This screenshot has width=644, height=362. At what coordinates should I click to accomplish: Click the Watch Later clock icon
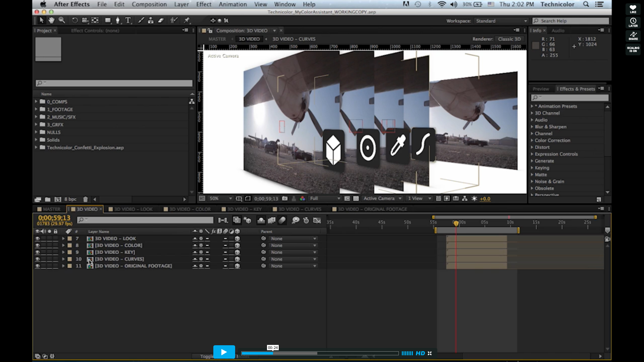tap(633, 22)
